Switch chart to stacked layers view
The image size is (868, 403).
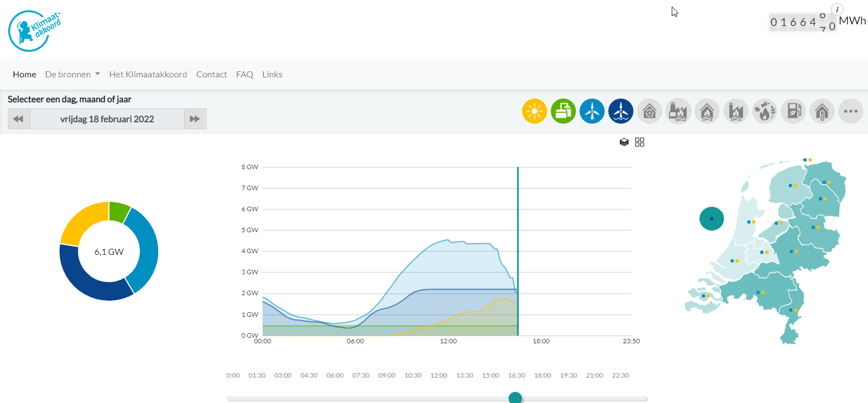click(624, 142)
